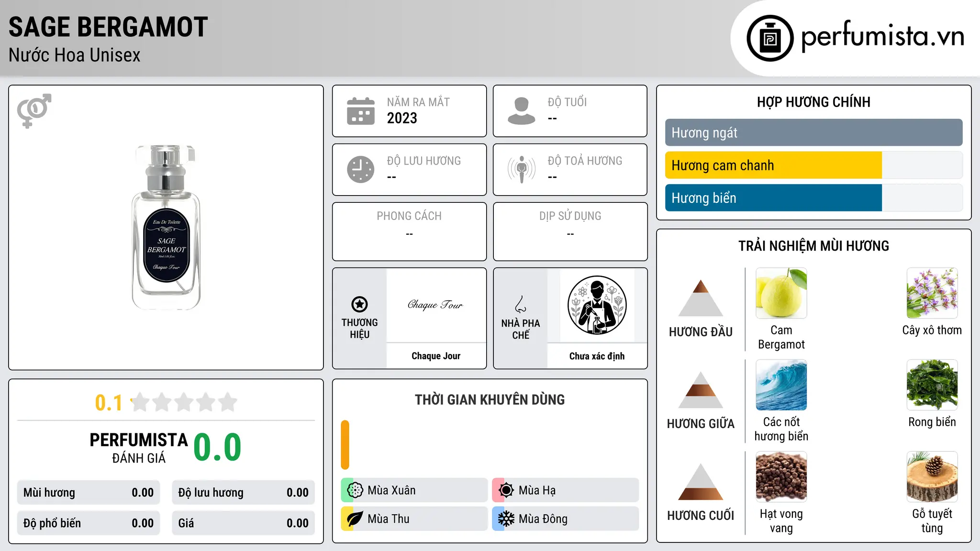Click the middle-note pyramid icon for Hương giữa
Image resolution: width=980 pixels, height=551 pixels.
tap(701, 389)
